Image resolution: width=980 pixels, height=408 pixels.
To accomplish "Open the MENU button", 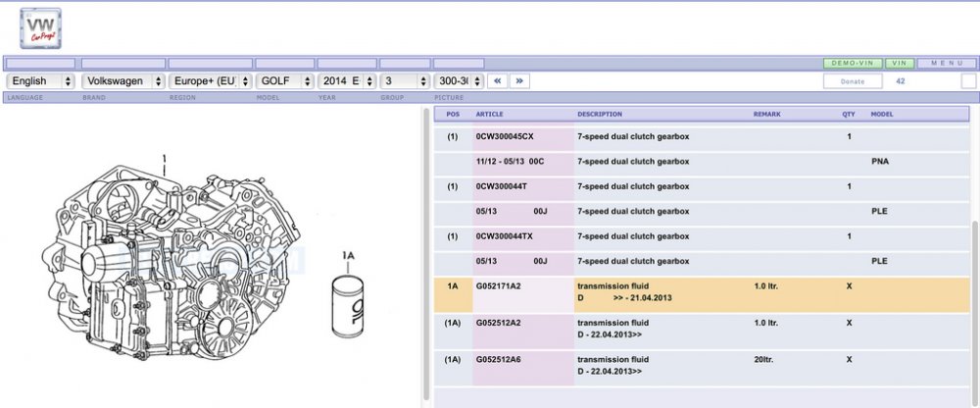I will pyautogui.click(x=947, y=63).
